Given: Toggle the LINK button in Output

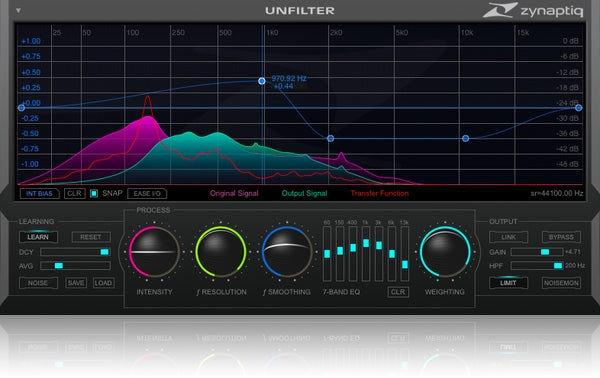Looking at the screenshot, I should 509,237.
